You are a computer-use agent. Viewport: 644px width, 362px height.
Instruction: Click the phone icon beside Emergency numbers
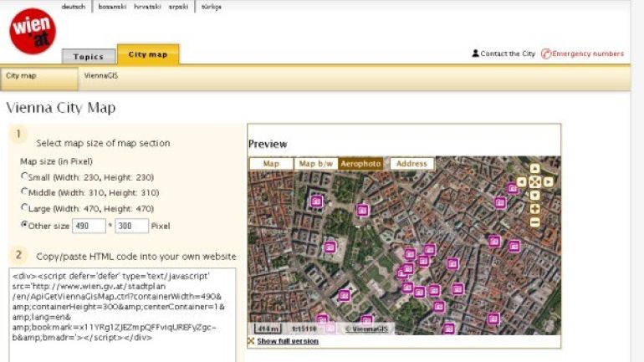click(x=546, y=54)
